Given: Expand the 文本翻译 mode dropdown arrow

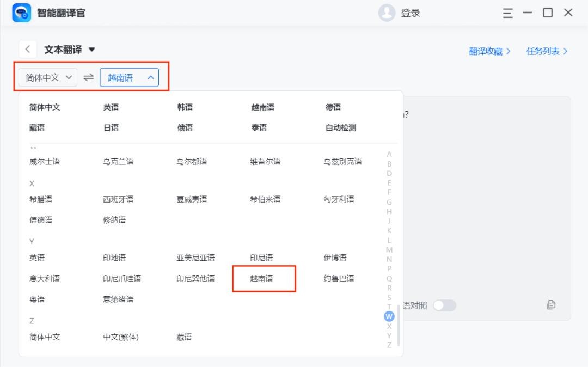Looking at the screenshot, I should pyautogui.click(x=92, y=50).
